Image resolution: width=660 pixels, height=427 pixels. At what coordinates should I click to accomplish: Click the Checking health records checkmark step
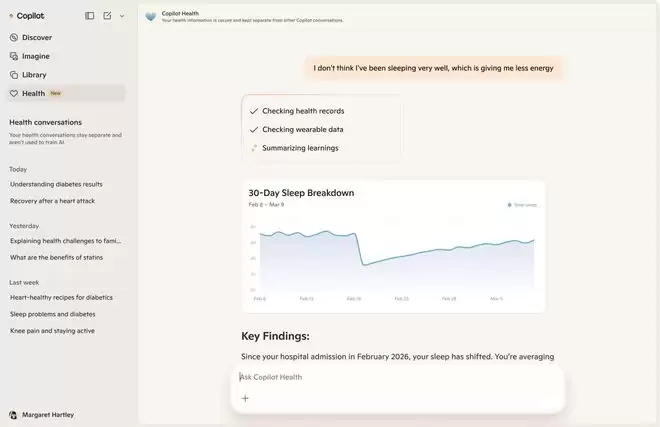pos(254,111)
